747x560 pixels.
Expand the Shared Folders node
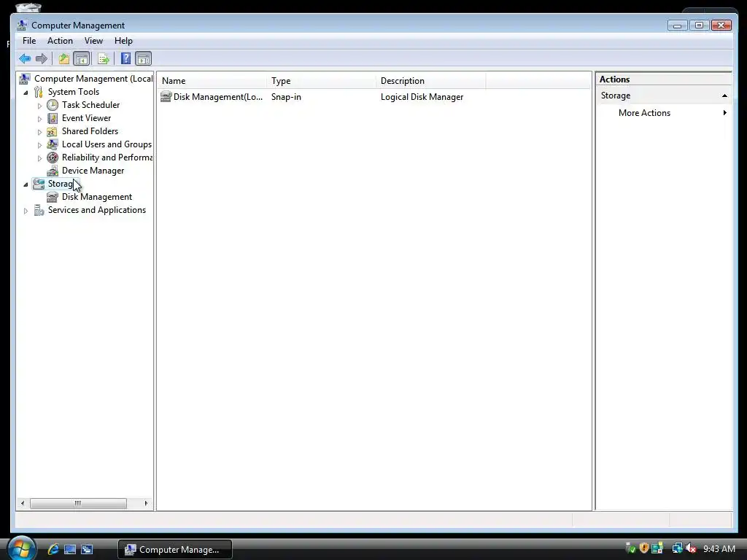(39, 132)
